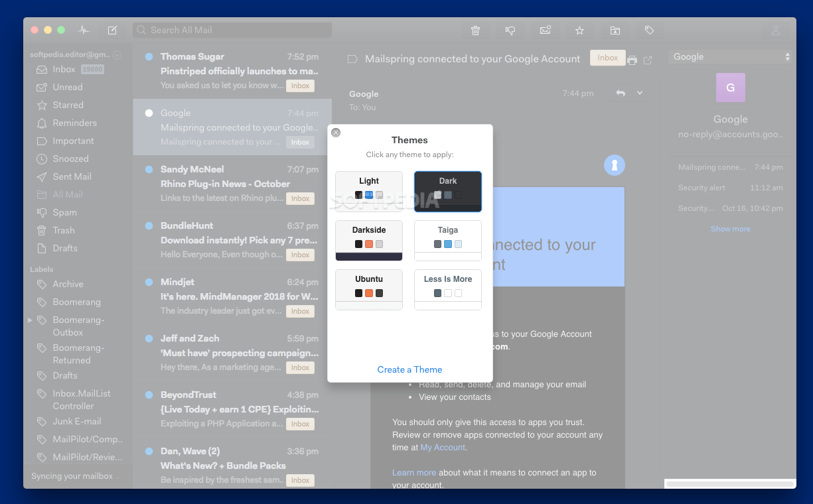
Task: Click Show more in contact panel
Action: tap(731, 229)
